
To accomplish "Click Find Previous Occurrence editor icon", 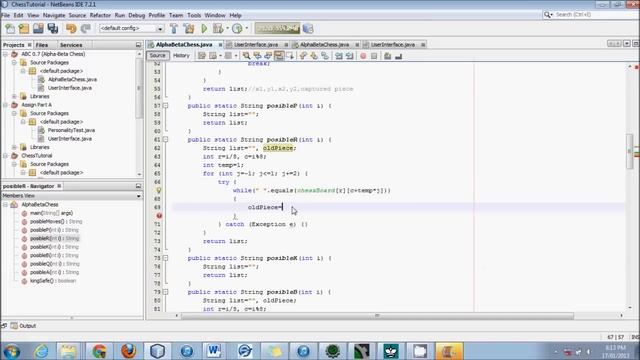I will [257, 56].
